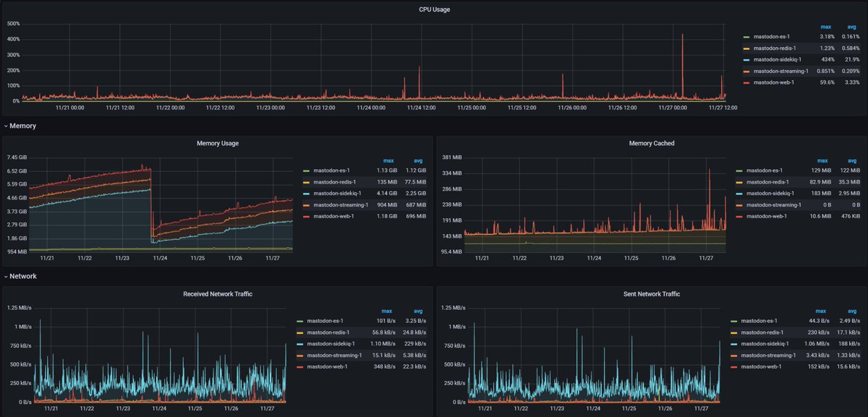Viewport: 868px width, 417px height.
Task: Sort Sent Network Traffic legend by avg
Action: (854, 311)
